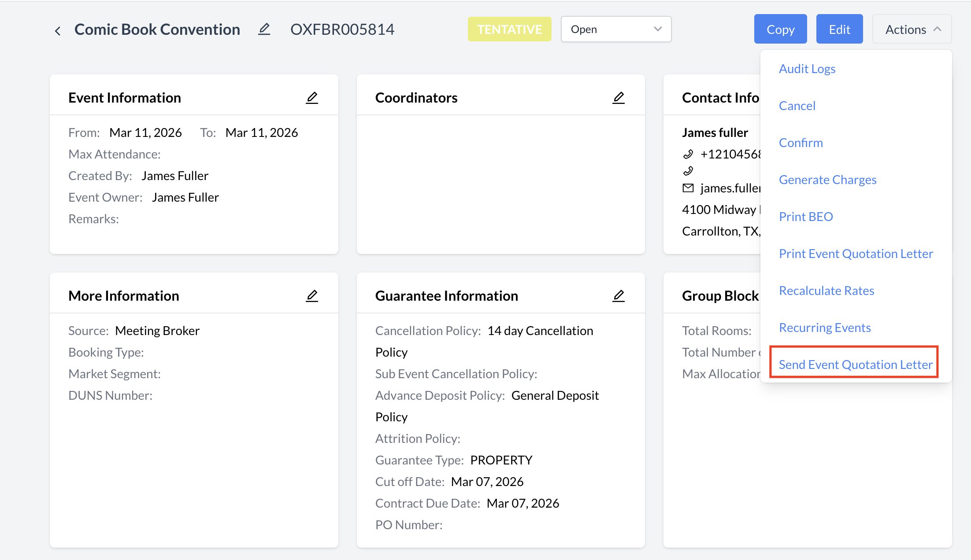The height and width of the screenshot is (560, 971).
Task: Click the phone icon next to +1210456
Action: (x=688, y=154)
